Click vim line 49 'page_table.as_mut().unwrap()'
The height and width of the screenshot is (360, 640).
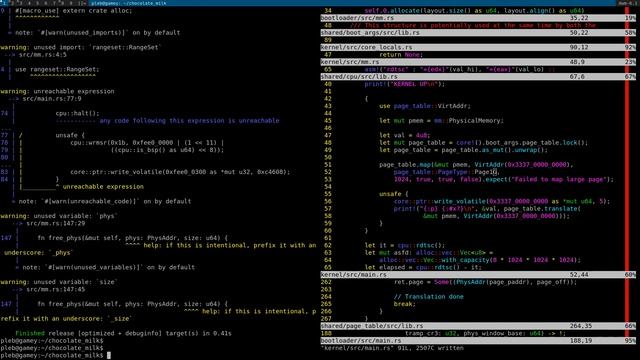click(x=463, y=150)
